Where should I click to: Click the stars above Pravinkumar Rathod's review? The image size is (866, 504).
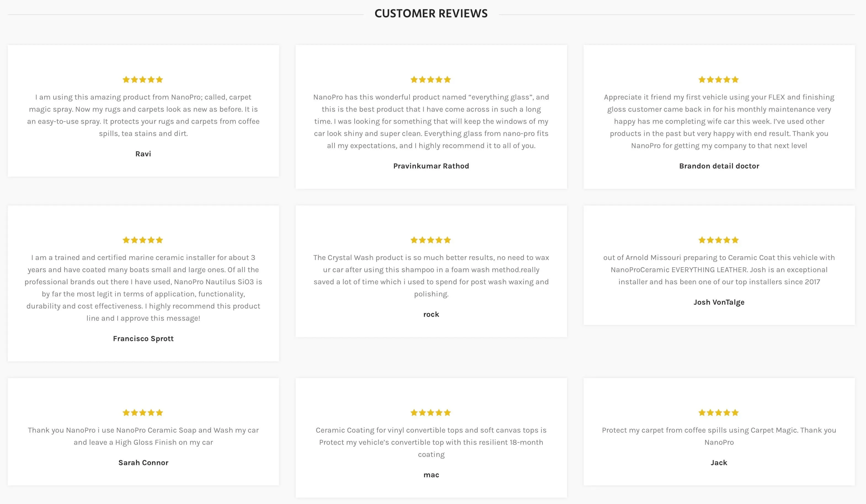pyautogui.click(x=431, y=80)
